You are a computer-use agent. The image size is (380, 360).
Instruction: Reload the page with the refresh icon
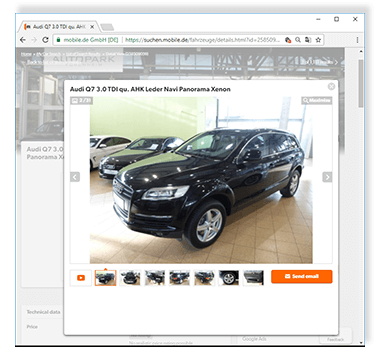tap(45, 40)
